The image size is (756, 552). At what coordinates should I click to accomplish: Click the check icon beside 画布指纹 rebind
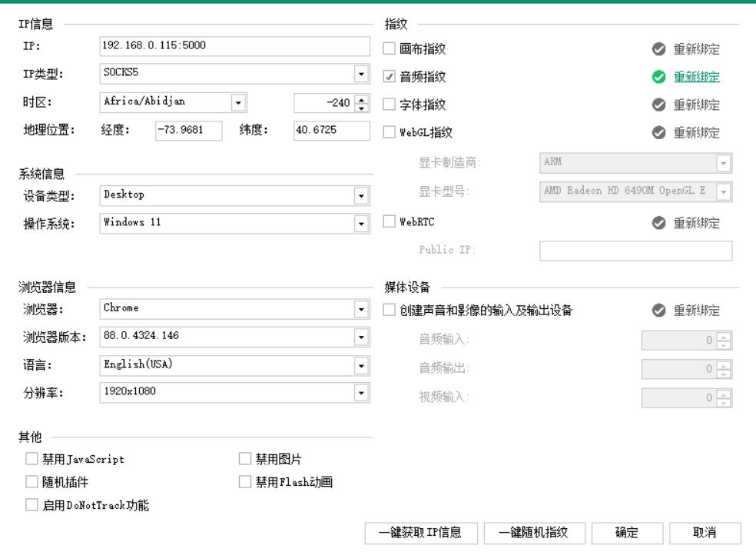click(658, 48)
